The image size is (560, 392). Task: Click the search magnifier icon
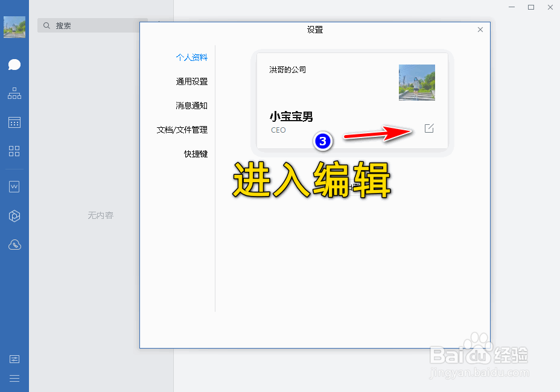[46, 25]
